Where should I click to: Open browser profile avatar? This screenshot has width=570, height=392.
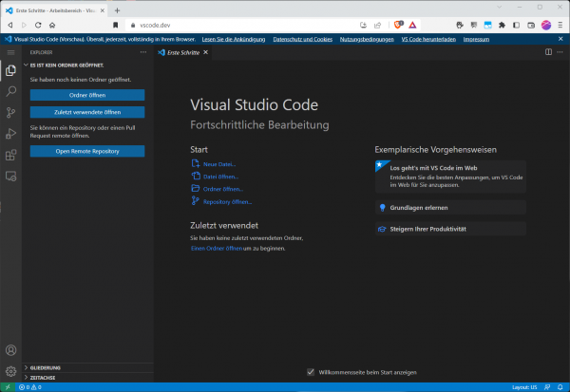(546, 25)
